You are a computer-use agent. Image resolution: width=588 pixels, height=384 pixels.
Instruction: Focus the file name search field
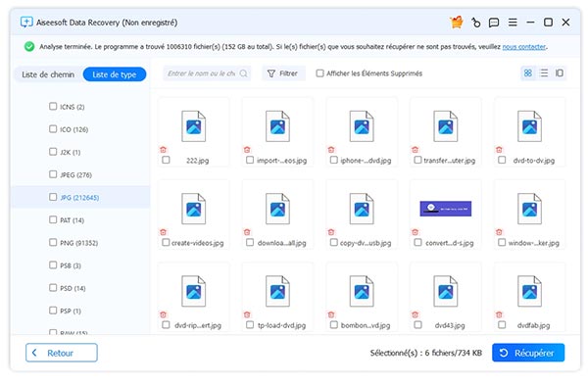pyautogui.click(x=207, y=73)
